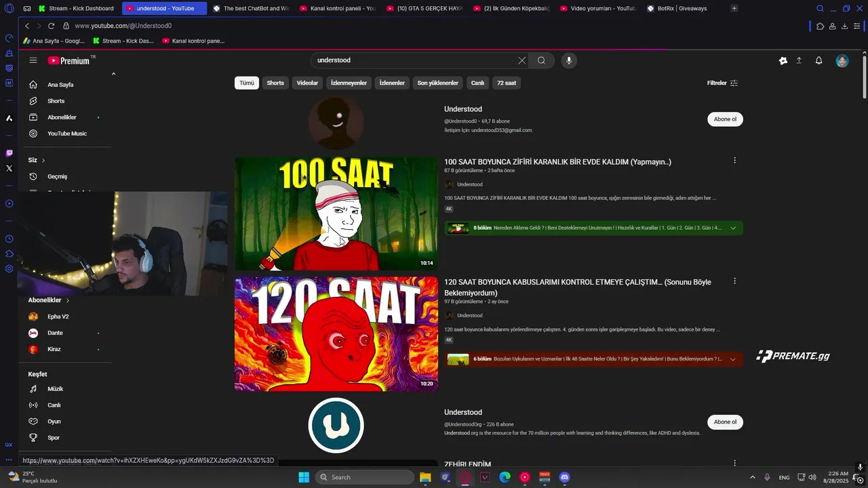Screen dimensions: 868x488
Task: Submit search with the magnifier icon
Action: click(541, 60)
